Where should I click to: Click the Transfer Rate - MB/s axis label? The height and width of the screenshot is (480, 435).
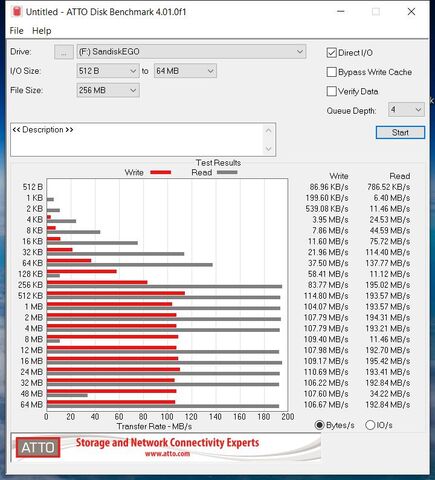point(154,426)
